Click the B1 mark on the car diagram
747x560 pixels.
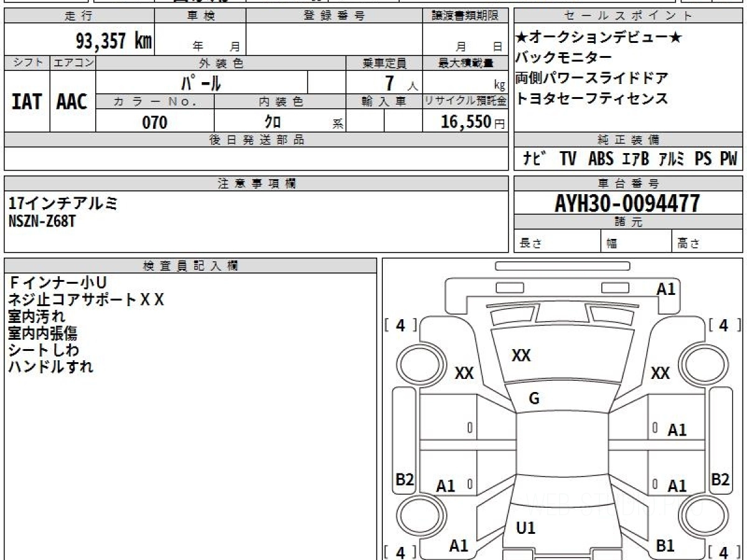point(665,546)
